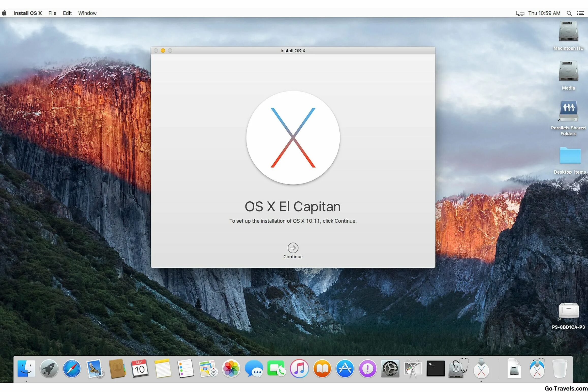Screen dimensions: 588x392
Task: Click the display mirroring menu bar icon
Action: (x=520, y=13)
